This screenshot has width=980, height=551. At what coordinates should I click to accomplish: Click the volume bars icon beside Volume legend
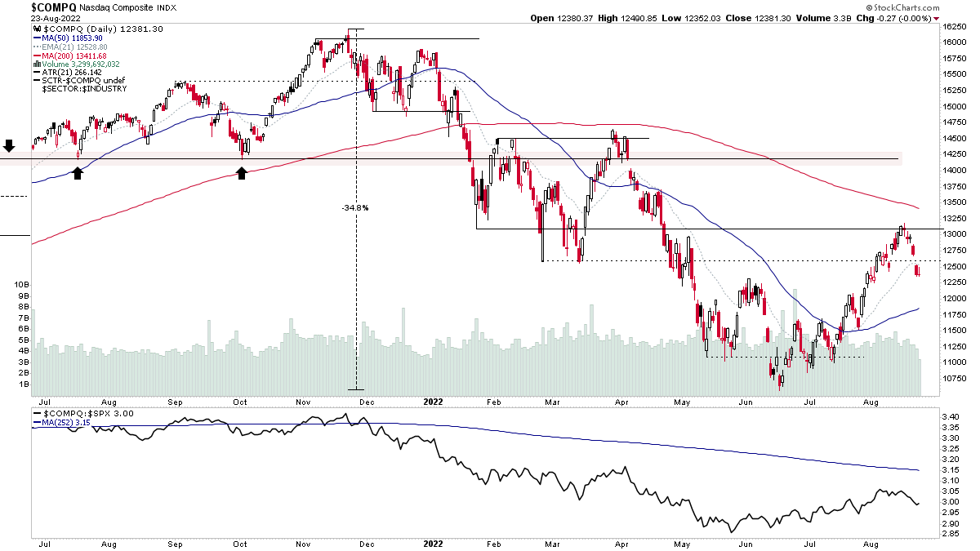tap(37, 64)
